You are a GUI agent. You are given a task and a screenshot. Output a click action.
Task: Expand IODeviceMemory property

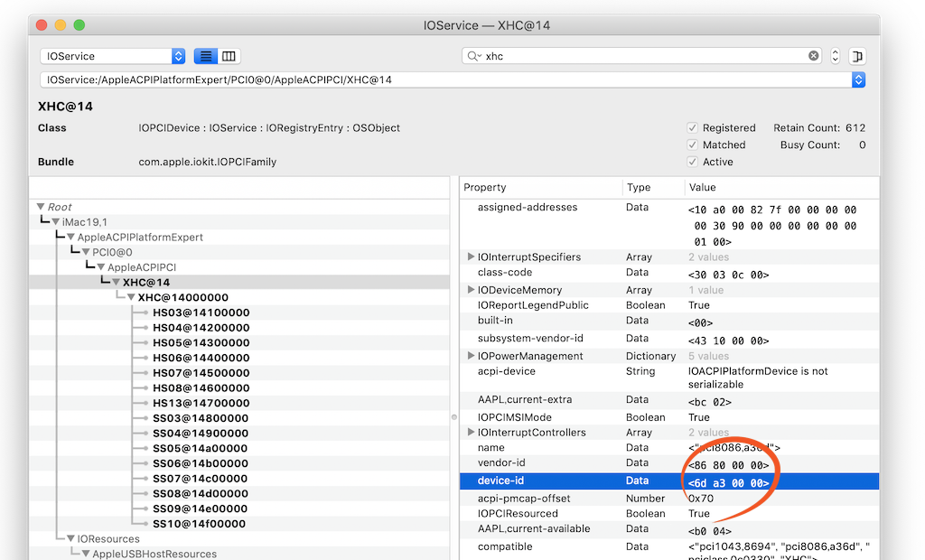[x=470, y=290]
